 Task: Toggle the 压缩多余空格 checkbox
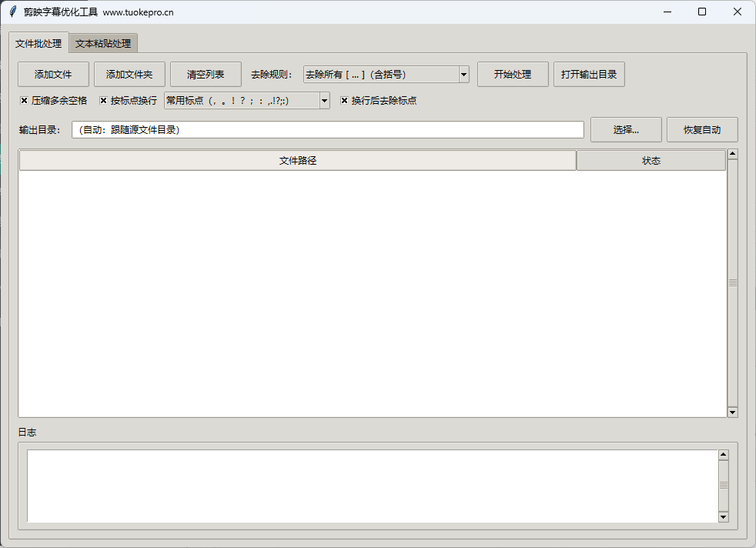click(25, 101)
